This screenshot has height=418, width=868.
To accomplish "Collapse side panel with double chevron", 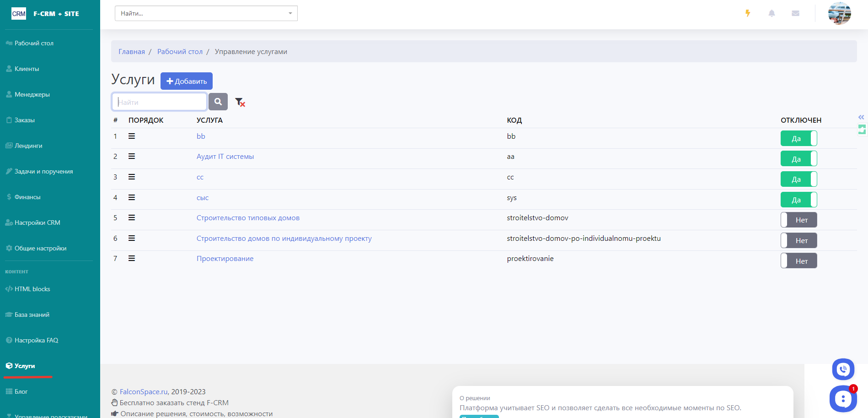I will [861, 117].
